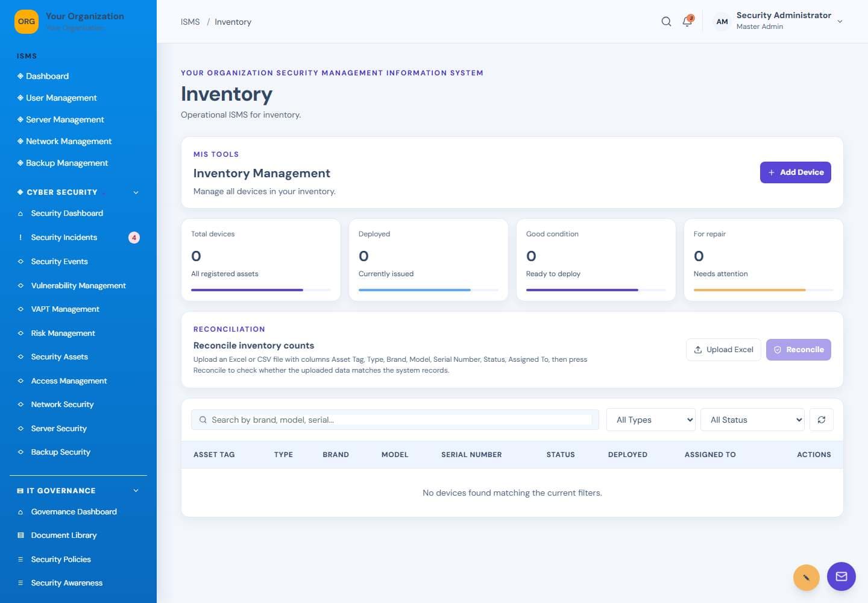The width and height of the screenshot is (868, 603).
Task: Open the mail floating action button
Action: click(x=841, y=576)
